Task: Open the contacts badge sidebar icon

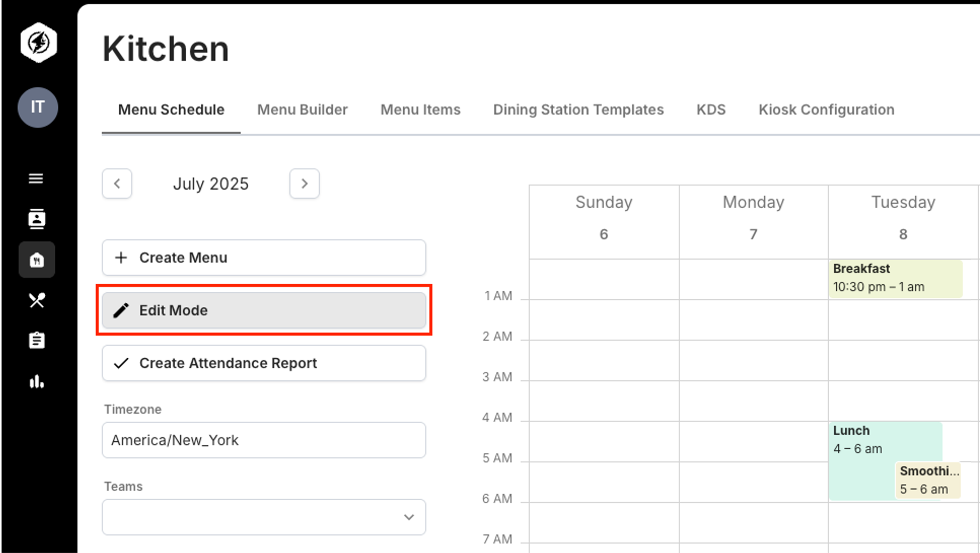Action: click(37, 219)
